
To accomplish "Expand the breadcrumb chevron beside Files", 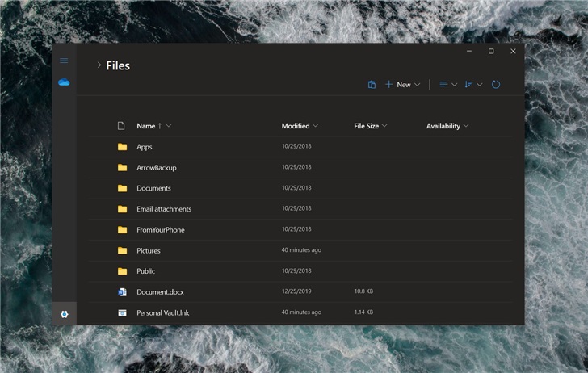I will pyautogui.click(x=99, y=65).
